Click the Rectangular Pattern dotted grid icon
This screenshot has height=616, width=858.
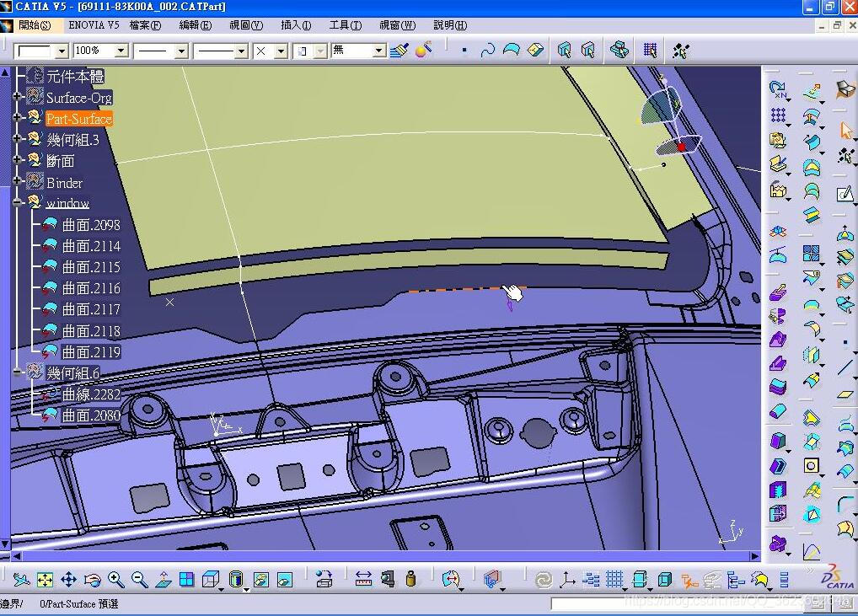coord(778,115)
